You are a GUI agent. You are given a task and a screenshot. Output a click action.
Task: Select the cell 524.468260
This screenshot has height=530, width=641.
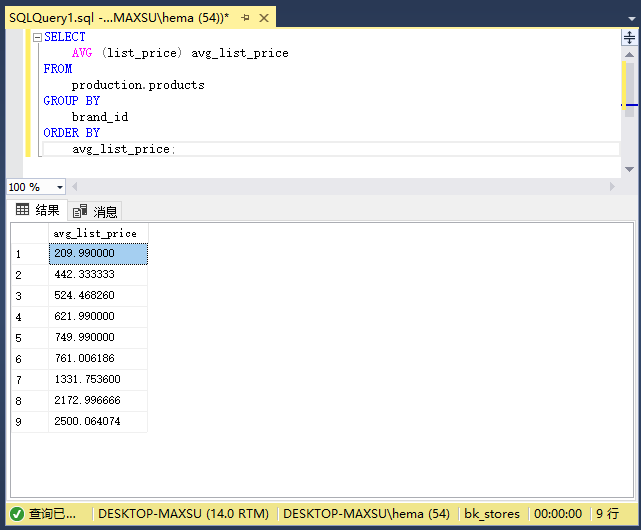[x=98, y=296]
